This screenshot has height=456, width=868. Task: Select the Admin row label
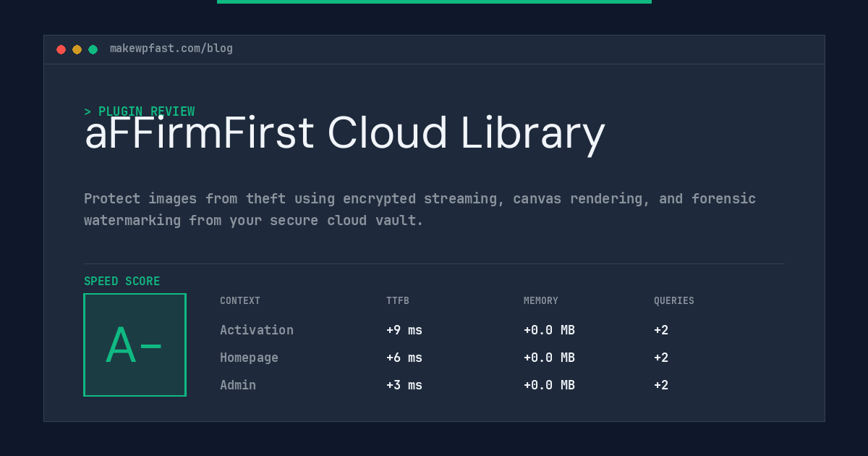click(238, 385)
